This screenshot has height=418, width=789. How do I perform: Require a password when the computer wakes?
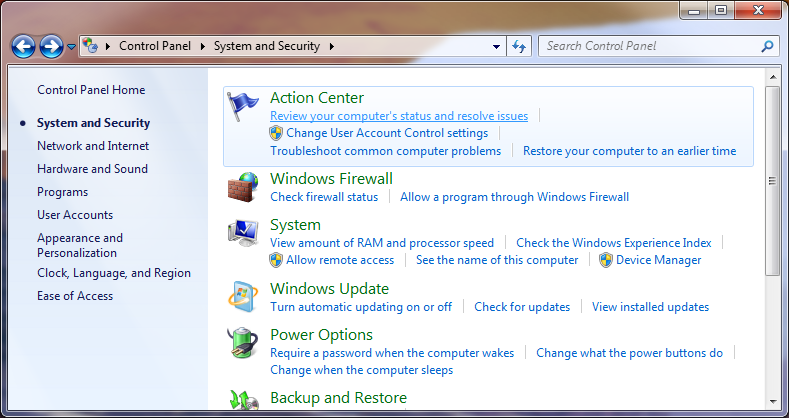click(x=392, y=353)
